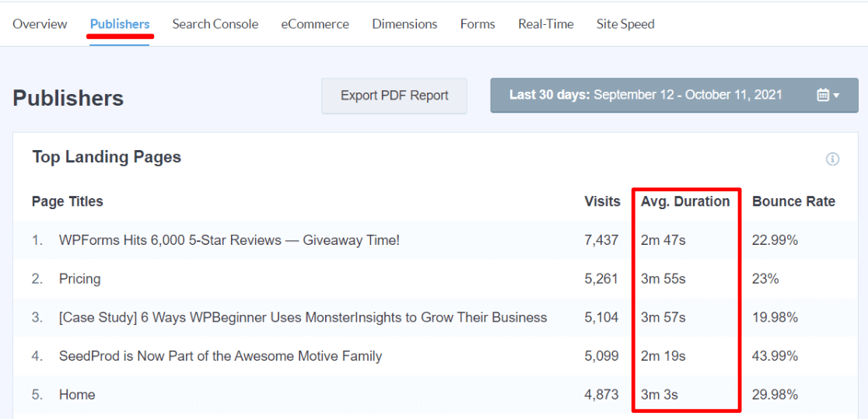
Task: Select the Home landing page row
Action: pyautogui.click(x=434, y=395)
